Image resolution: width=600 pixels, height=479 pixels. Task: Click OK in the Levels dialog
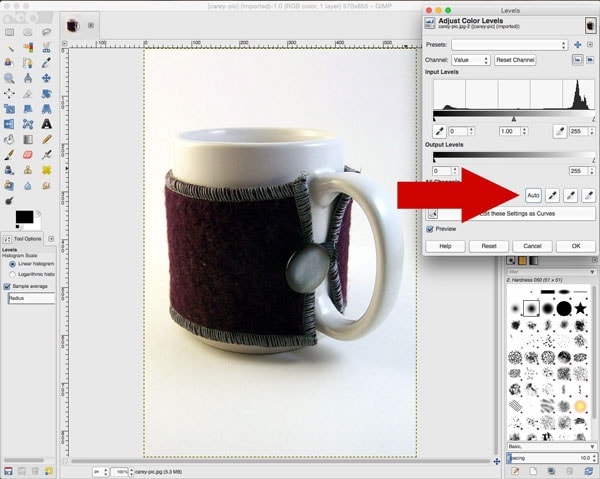pos(576,246)
